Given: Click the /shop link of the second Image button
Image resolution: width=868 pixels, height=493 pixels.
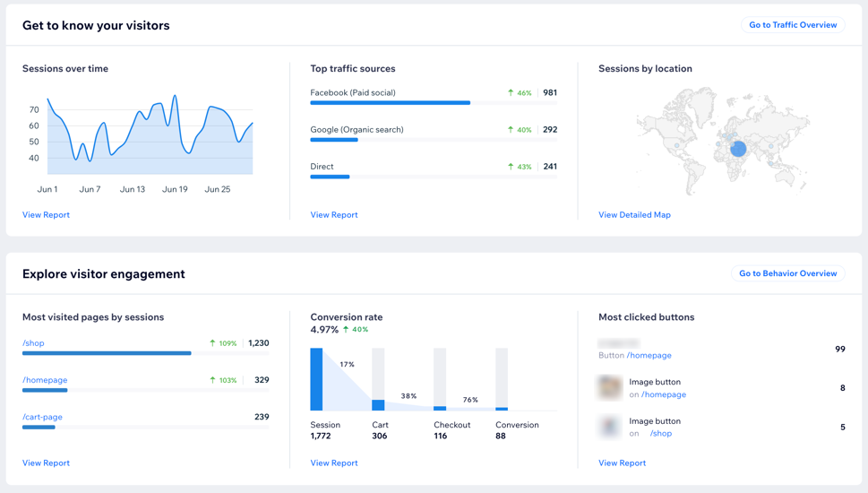Looking at the screenshot, I should 661,433.
